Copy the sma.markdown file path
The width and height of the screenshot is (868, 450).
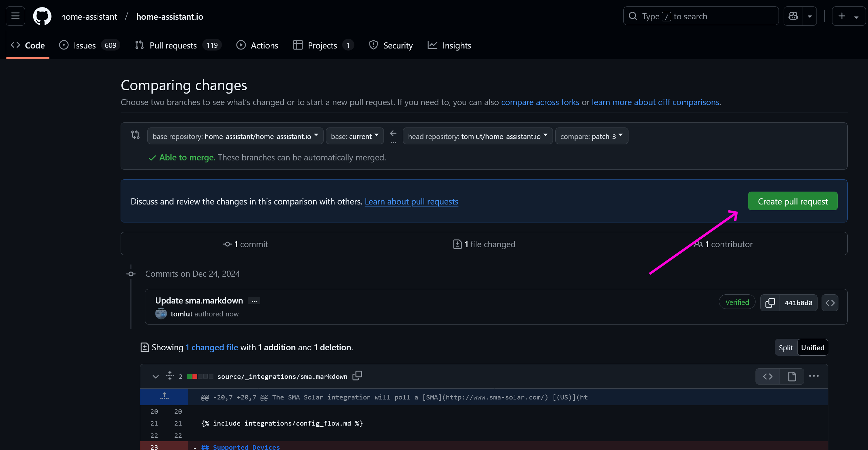357,376
